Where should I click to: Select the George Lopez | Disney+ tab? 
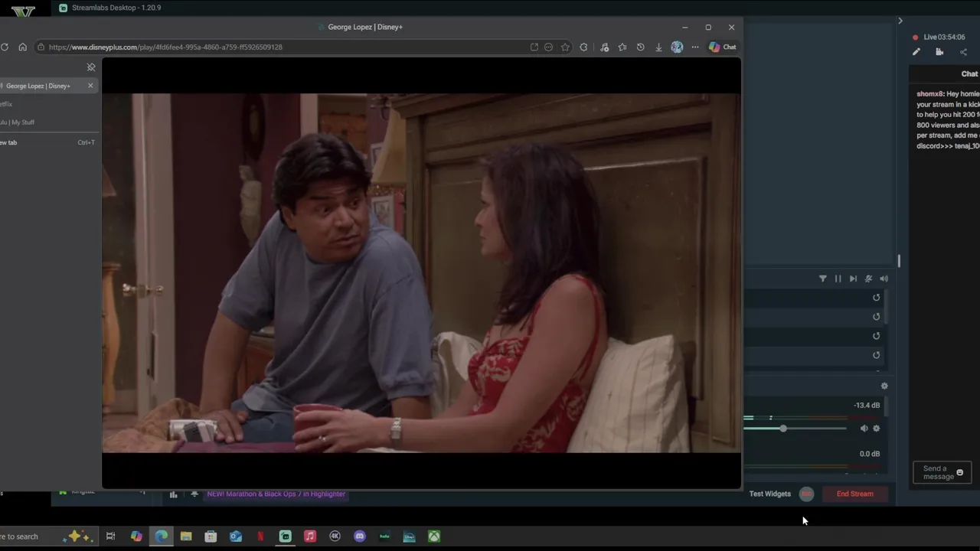click(x=47, y=86)
